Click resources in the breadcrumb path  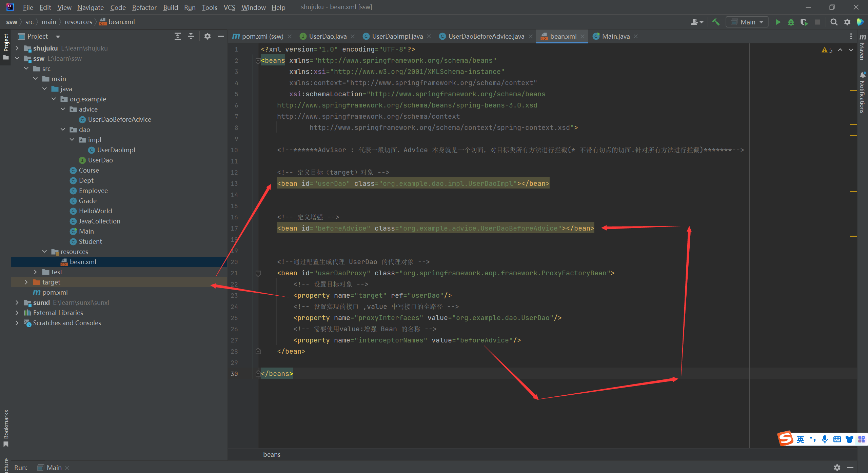[78, 22]
